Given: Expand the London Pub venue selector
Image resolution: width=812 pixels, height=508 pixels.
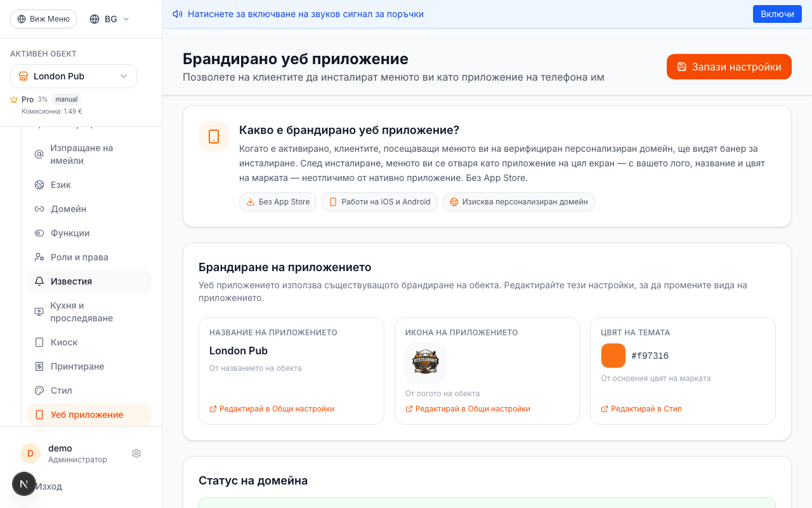Looking at the screenshot, I should [74, 76].
